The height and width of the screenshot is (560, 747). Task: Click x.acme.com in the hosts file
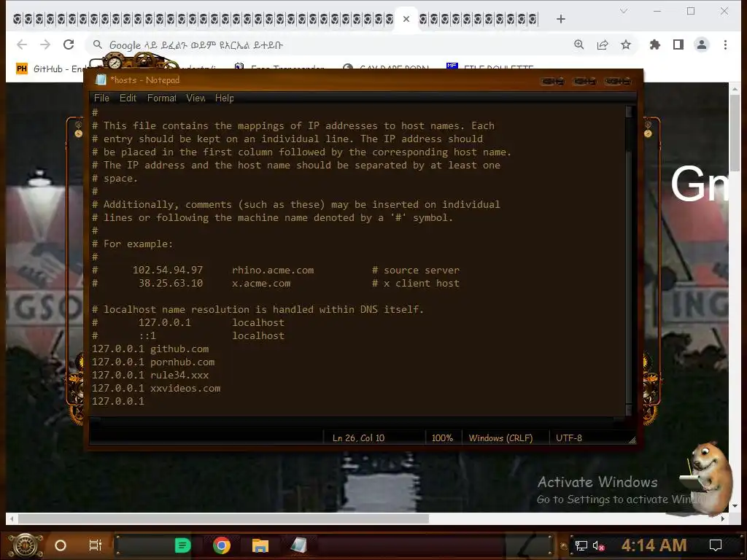(261, 284)
